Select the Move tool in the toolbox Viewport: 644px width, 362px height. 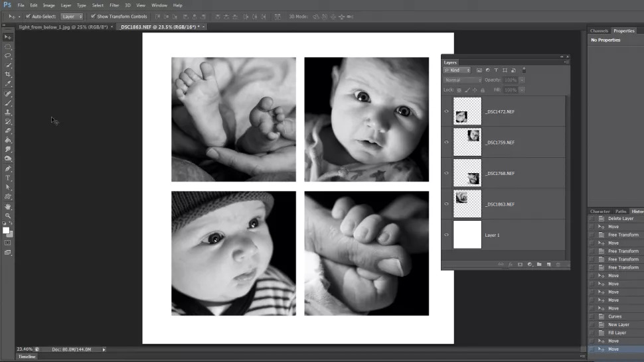(8, 37)
